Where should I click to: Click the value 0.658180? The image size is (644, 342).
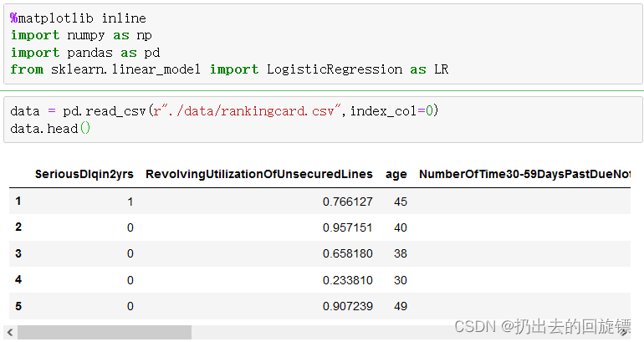tap(347, 253)
